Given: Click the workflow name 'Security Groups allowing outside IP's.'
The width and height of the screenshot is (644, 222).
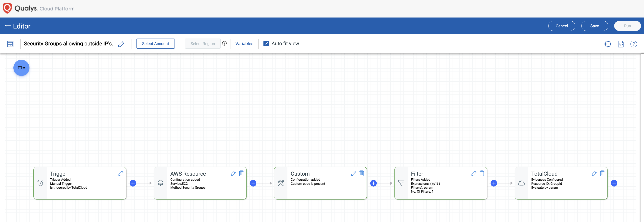Looking at the screenshot, I should (x=68, y=43).
